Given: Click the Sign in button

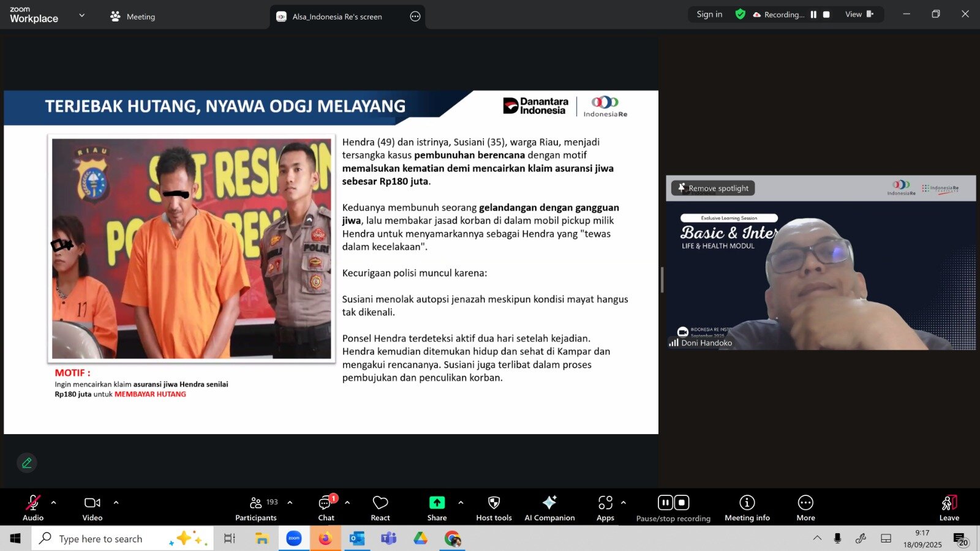Looking at the screenshot, I should (709, 15).
